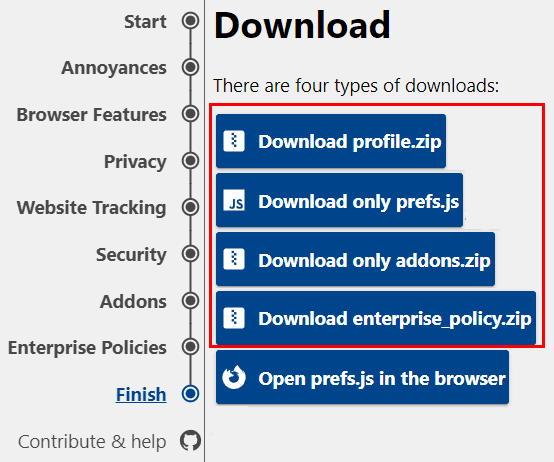Download enterprise_policy.zip archive
This screenshot has height=462, width=554.
[x=376, y=318]
